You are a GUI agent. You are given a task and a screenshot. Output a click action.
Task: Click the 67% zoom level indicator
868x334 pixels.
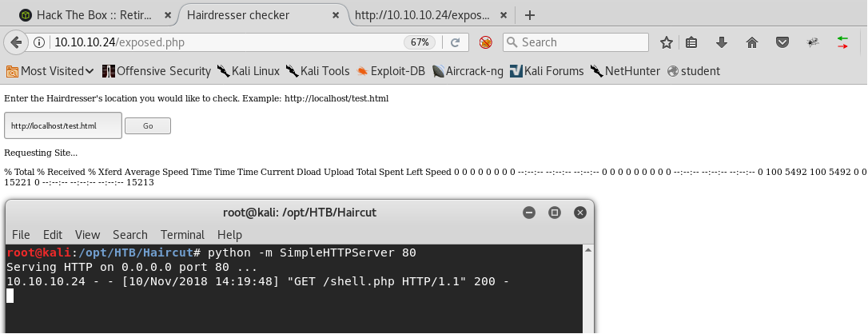point(420,42)
